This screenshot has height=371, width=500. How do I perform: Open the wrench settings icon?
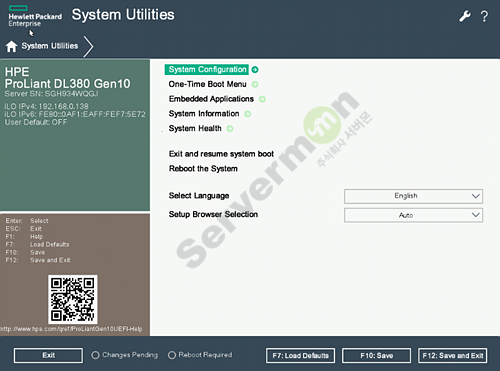tap(465, 16)
